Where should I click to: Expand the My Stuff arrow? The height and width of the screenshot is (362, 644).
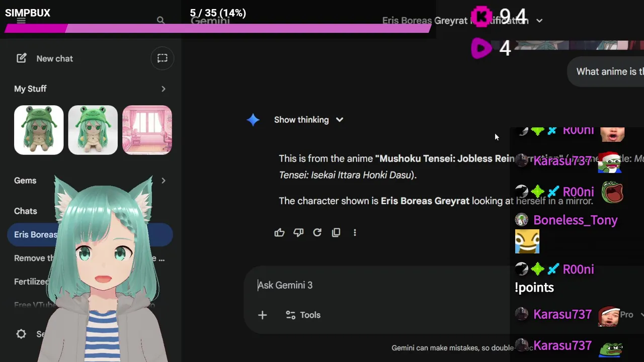click(163, 88)
